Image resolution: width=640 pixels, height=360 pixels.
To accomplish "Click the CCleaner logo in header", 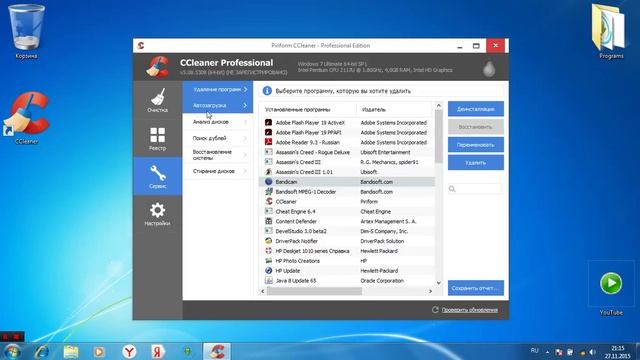I will pos(158,67).
